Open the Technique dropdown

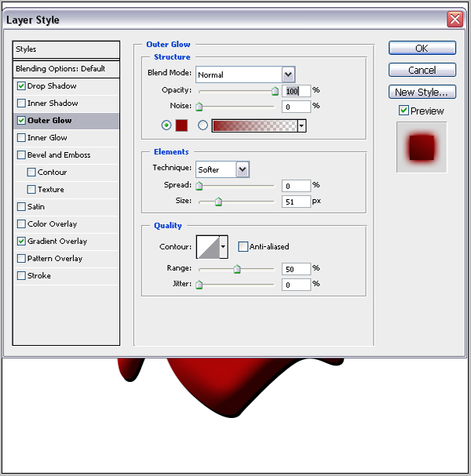click(223, 169)
